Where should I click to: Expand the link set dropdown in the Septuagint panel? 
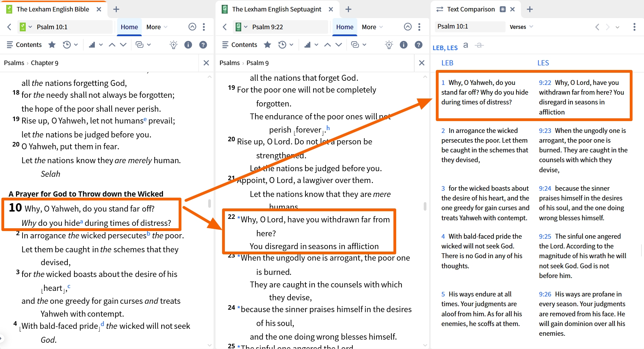[x=365, y=45]
